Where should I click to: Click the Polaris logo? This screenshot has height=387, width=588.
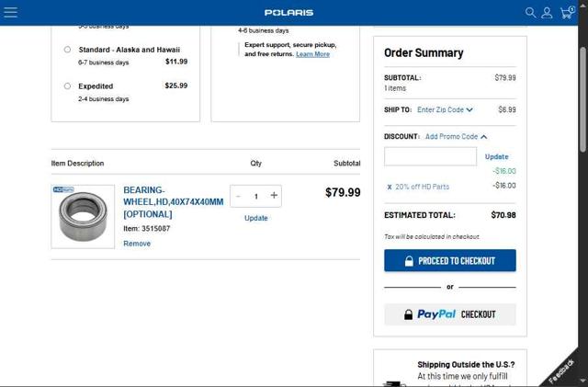pyautogui.click(x=288, y=13)
